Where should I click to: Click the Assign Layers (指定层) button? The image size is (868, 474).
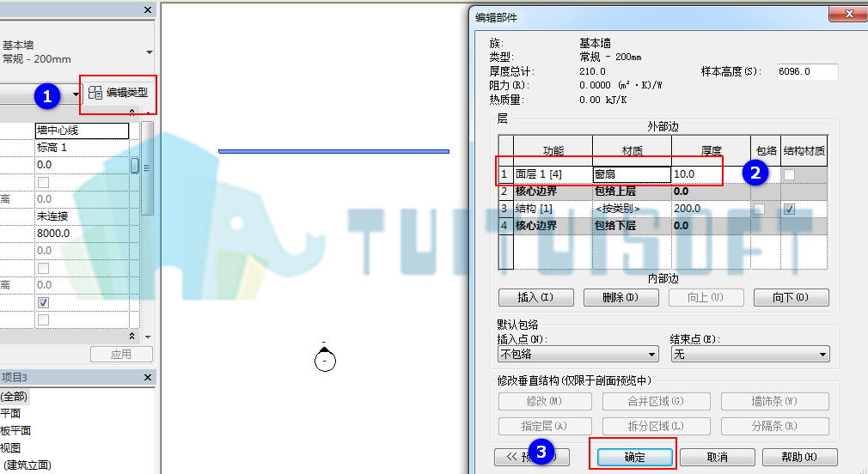(x=545, y=426)
